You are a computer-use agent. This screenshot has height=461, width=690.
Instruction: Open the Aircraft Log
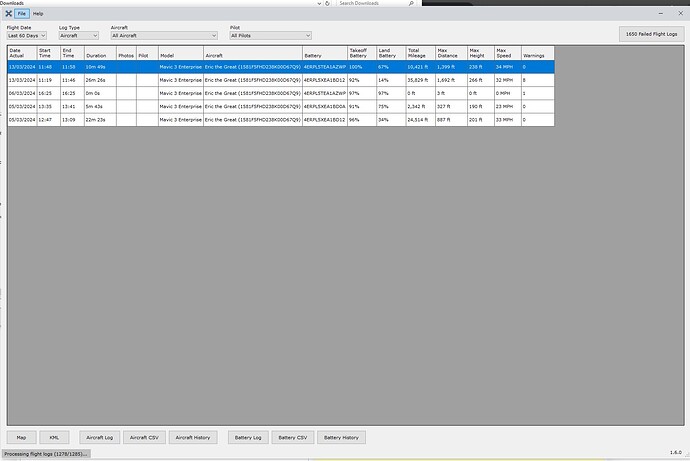click(100, 437)
